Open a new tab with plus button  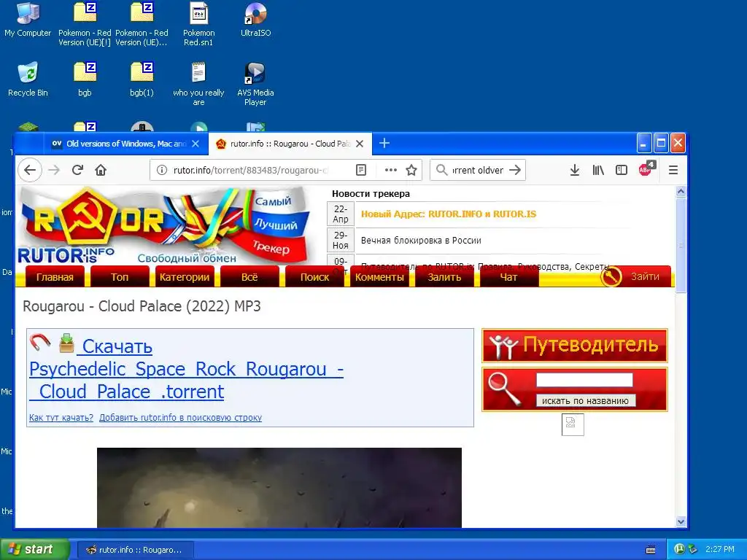coord(384,143)
